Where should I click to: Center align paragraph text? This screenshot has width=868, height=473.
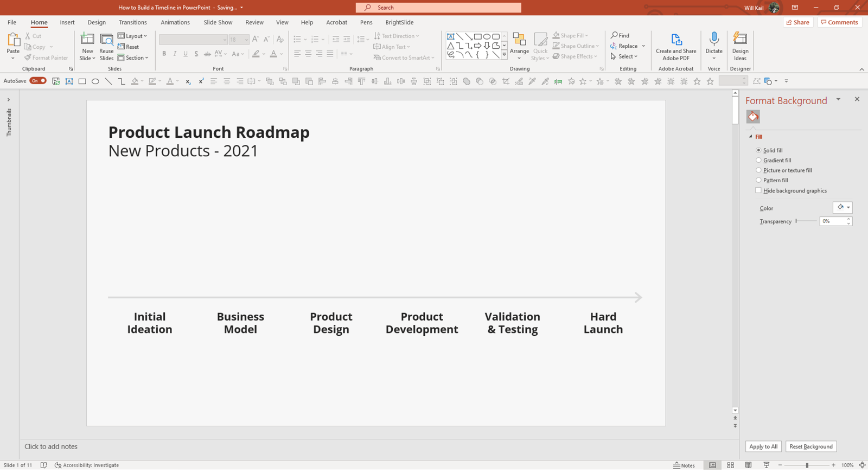[x=308, y=54]
